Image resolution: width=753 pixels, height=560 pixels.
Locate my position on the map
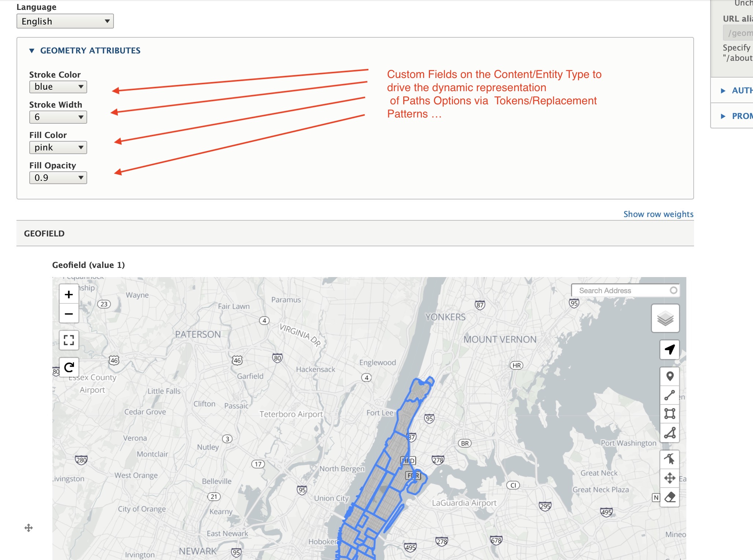(669, 350)
